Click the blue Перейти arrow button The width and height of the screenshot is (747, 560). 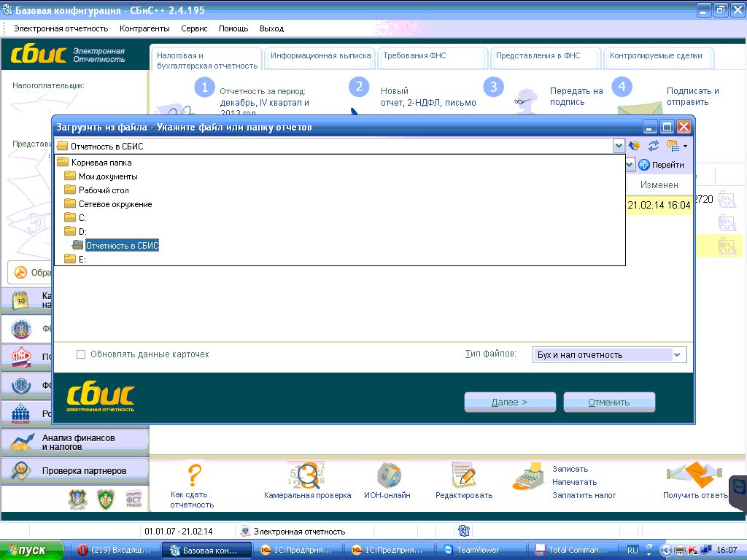pyautogui.click(x=644, y=165)
